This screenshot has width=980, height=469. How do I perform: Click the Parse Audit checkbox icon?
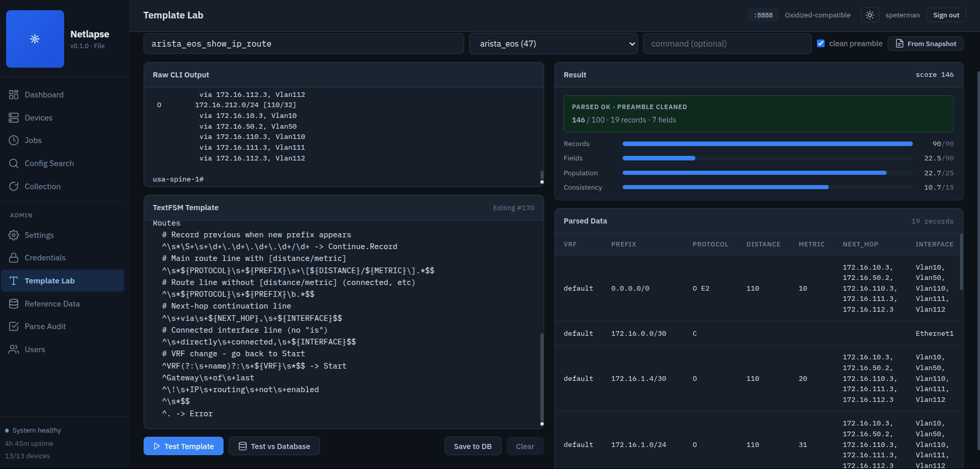[14, 326]
